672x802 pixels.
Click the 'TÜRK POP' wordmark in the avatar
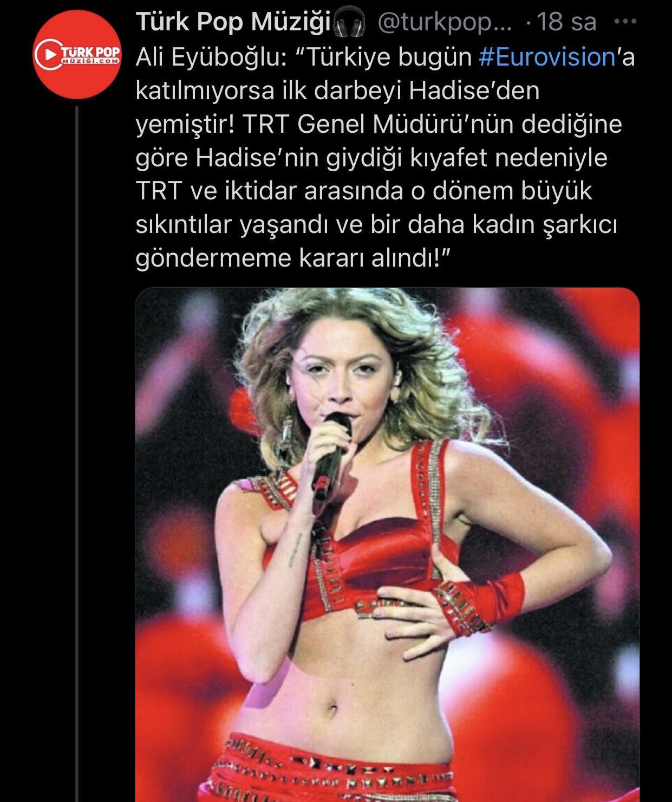(x=89, y=51)
